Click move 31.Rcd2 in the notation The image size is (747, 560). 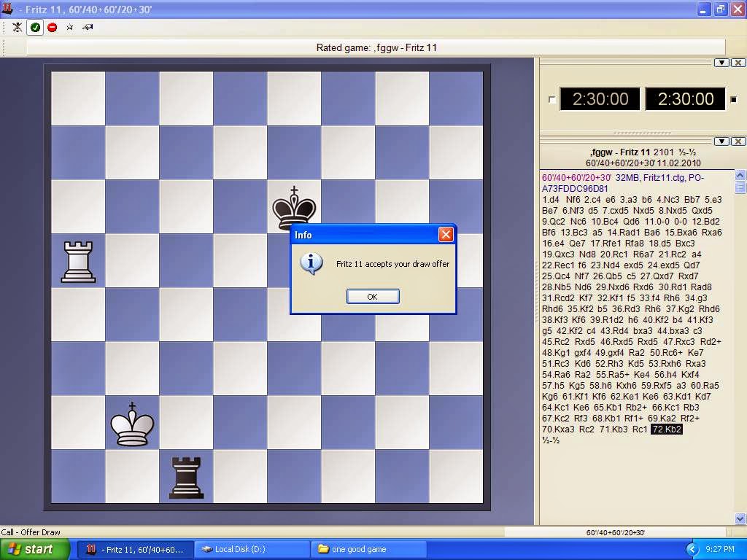pyautogui.click(x=558, y=298)
